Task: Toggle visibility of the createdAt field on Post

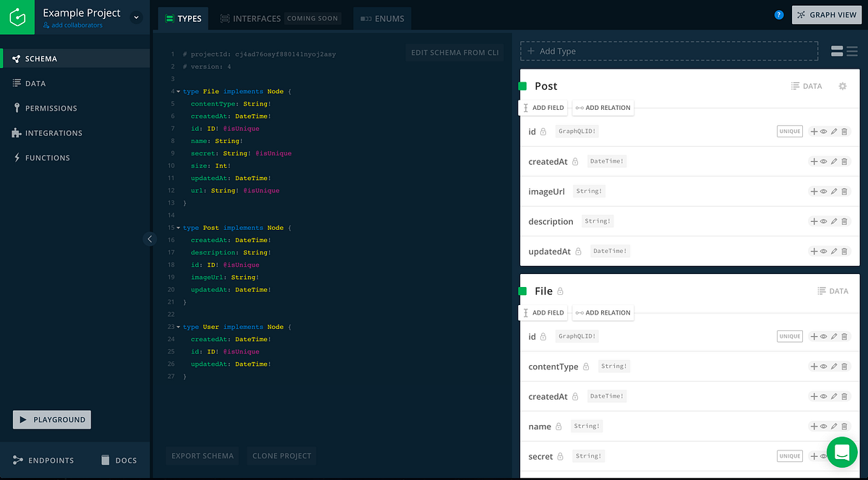Action: [823, 160]
